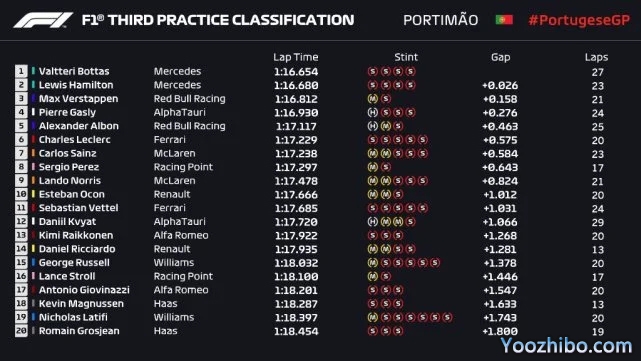Click the hard tyre icon in Albon's row
Image resolution: width=641 pixels, height=361 pixels.
372,126
